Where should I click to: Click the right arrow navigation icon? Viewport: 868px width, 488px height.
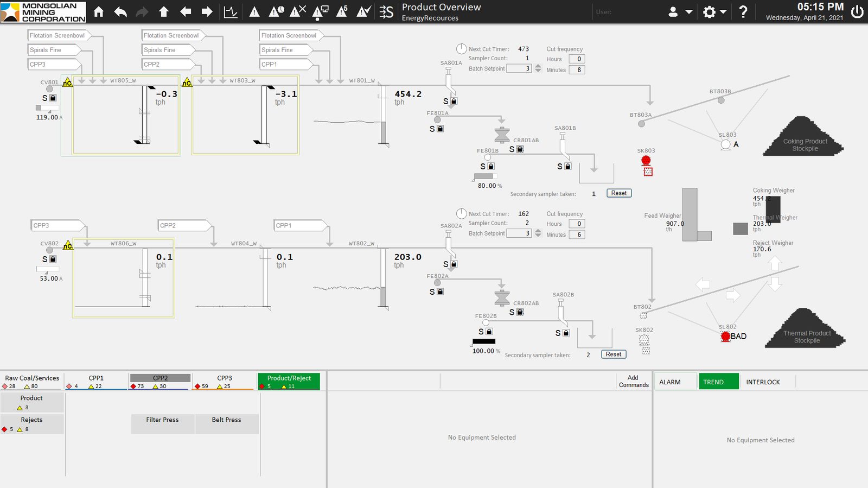tap(207, 11)
